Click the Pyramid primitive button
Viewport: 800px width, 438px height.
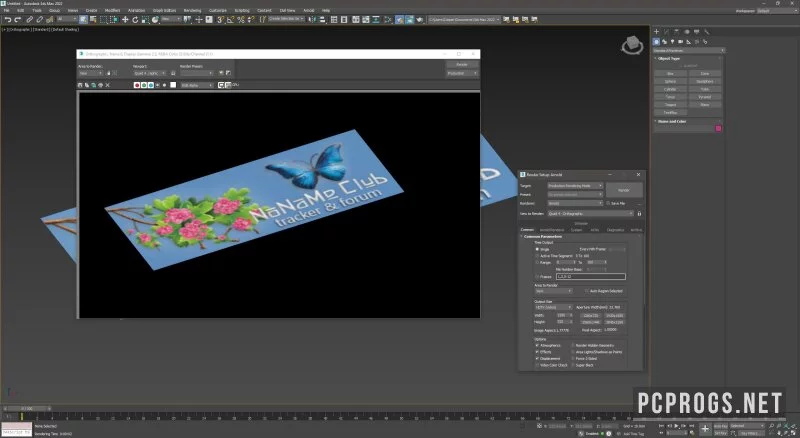[x=705, y=96]
